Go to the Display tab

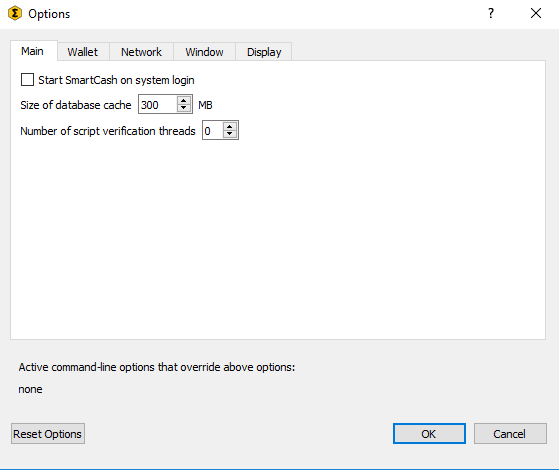pyautogui.click(x=264, y=52)
